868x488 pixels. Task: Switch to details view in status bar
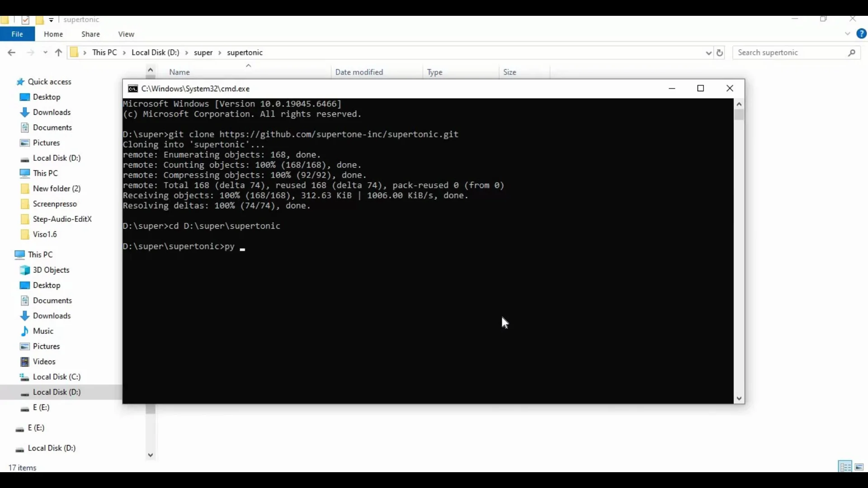click(x=845, y=467)
